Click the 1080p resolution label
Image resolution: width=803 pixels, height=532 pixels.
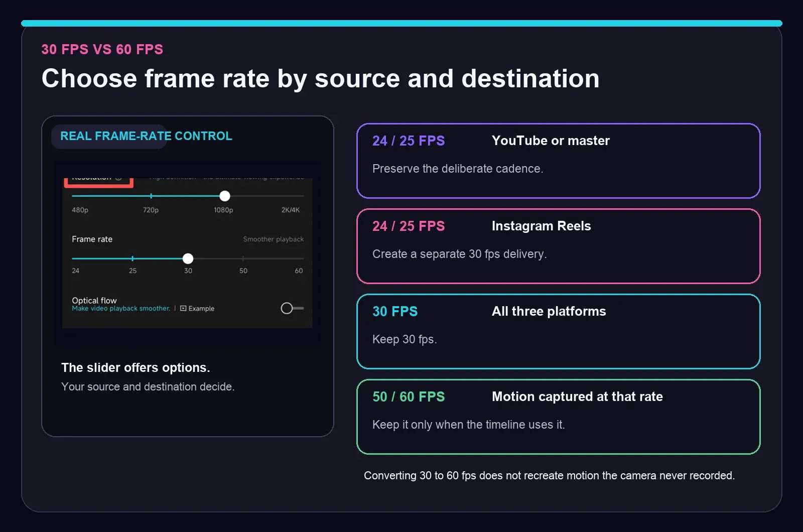tap(223, 210)
